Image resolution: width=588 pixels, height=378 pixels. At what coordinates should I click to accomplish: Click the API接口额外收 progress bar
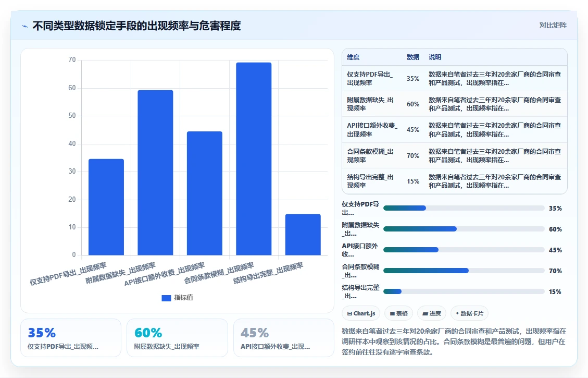pyautogui.click(x=464, y=250)
